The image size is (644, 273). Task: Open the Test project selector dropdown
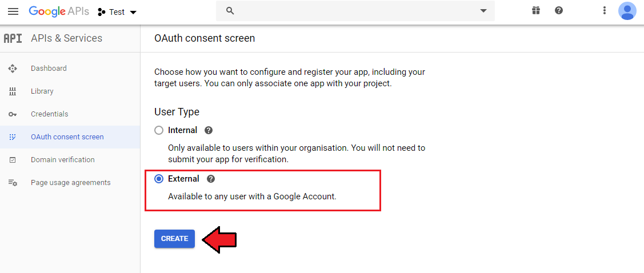pos(117,13)
